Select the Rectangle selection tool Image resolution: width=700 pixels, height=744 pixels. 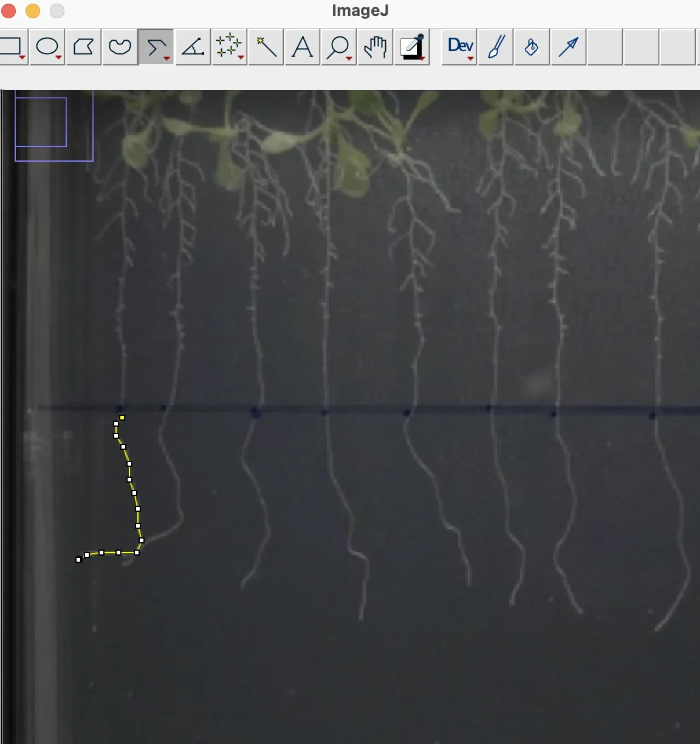(13, 47)
